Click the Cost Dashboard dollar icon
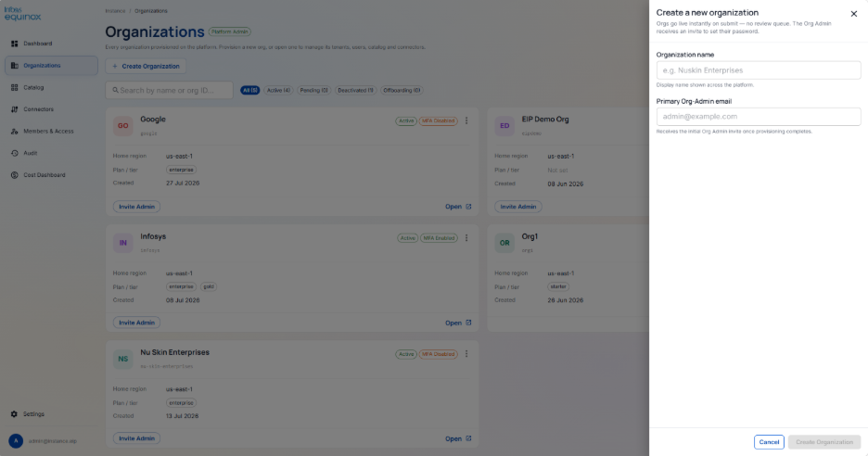868x456 pixels. 15,175
